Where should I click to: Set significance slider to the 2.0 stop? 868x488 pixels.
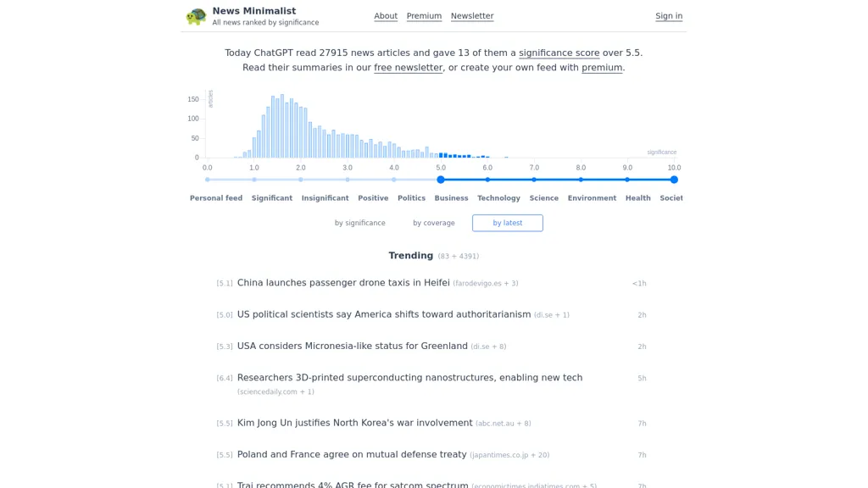click(301, 180)
